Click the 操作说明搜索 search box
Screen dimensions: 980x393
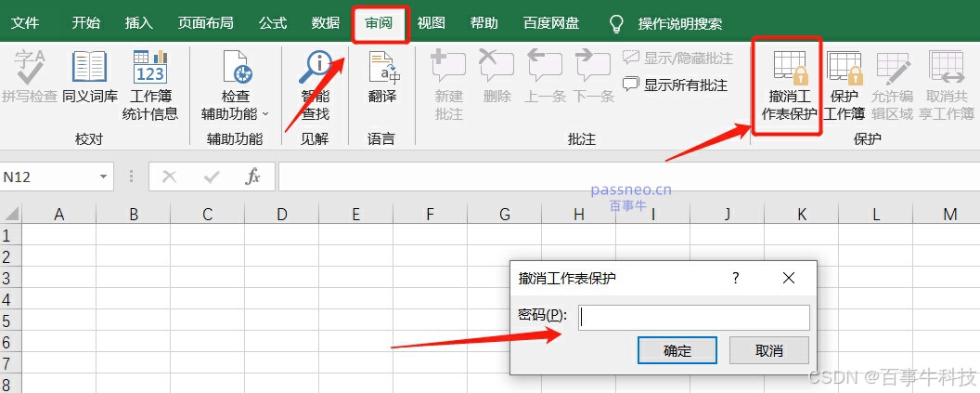(x=680, y=24)
